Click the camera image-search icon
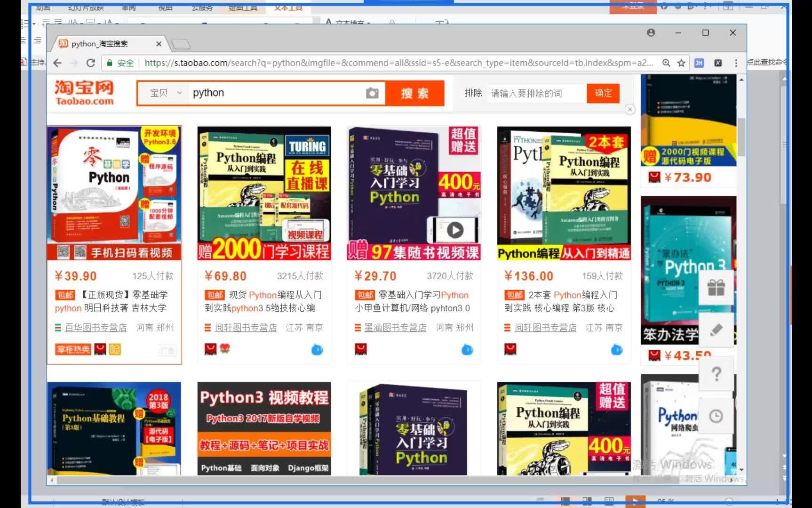812x508 pixels. (372, 93)
